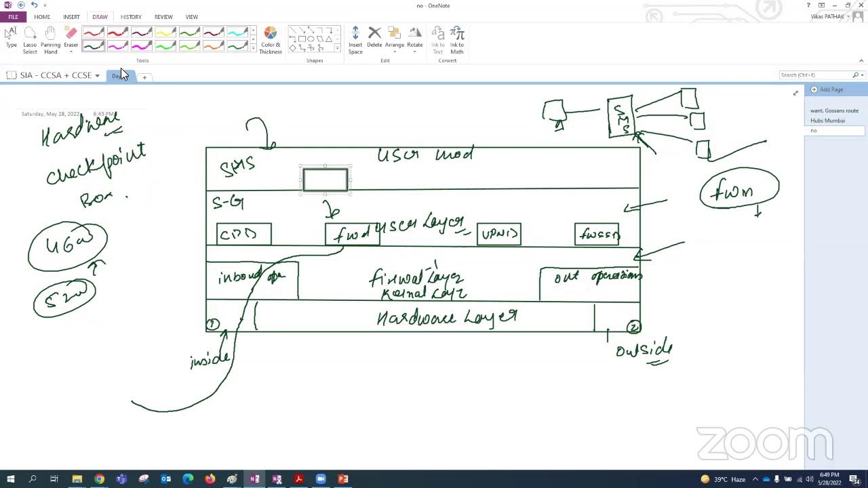Switch to the REVIEW tab
This screenshot has height=488, width=868.
163,17
